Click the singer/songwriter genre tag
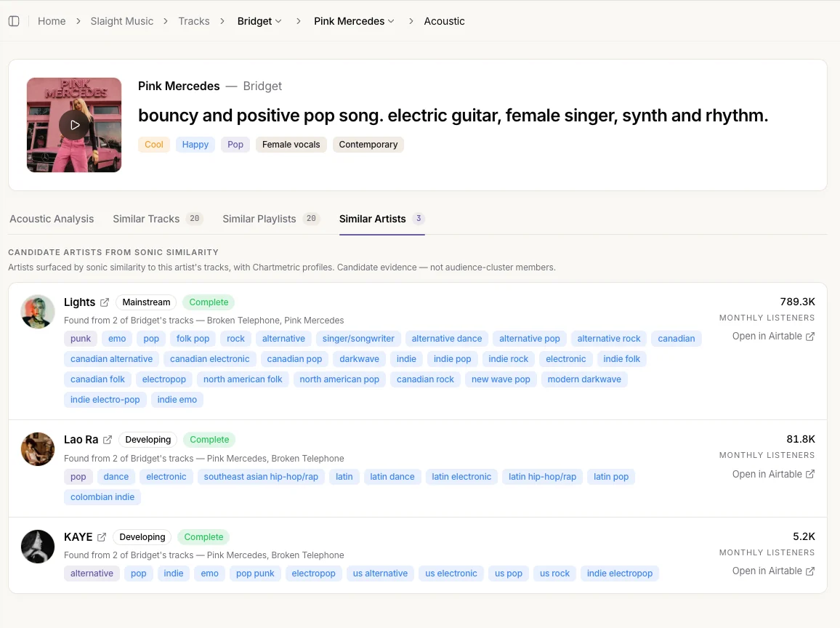Screen dimensions: 840x628 pos(358,339)
